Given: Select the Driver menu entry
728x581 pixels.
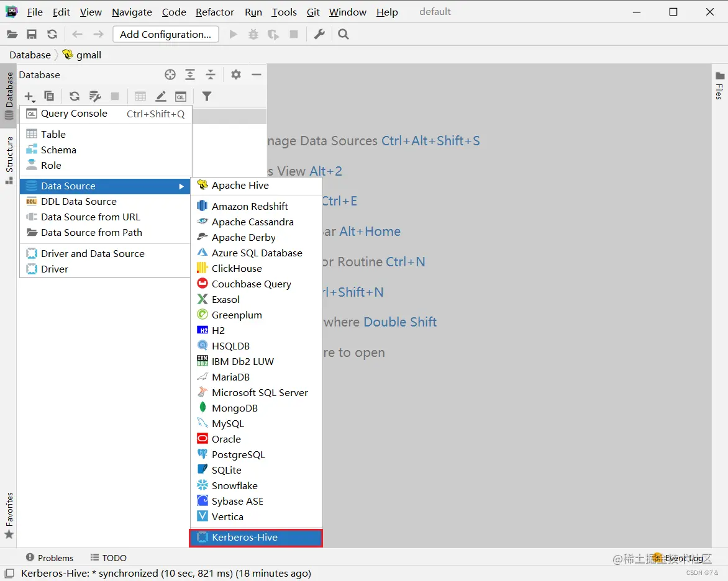Looking at the screenshot, I should (106, 269).
